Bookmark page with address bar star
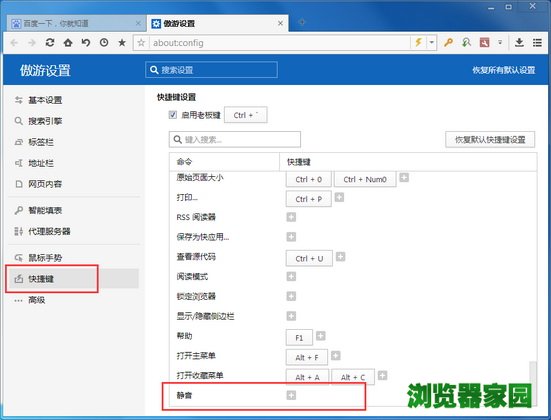551x420 pixels. (x=141, y=43)
